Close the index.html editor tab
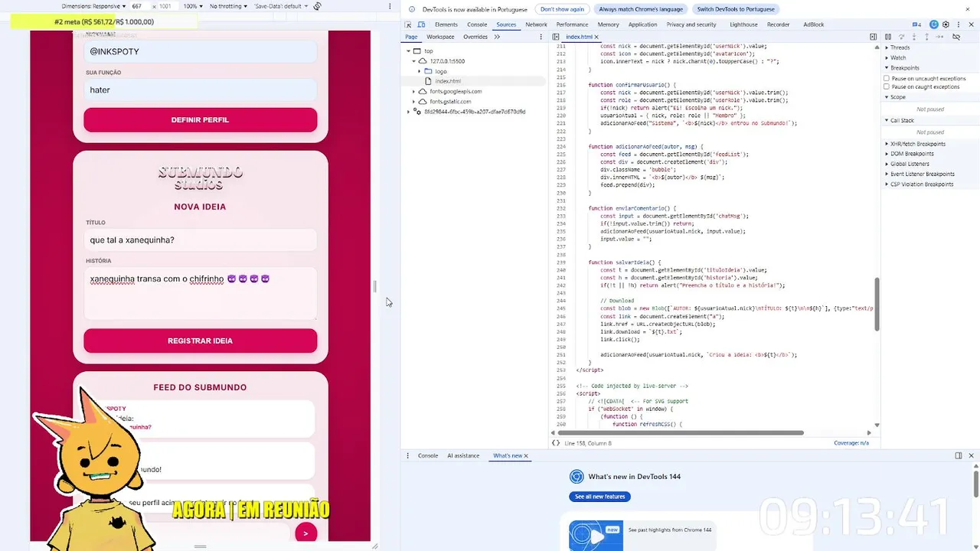980x551 pixels. pos(597,37)
